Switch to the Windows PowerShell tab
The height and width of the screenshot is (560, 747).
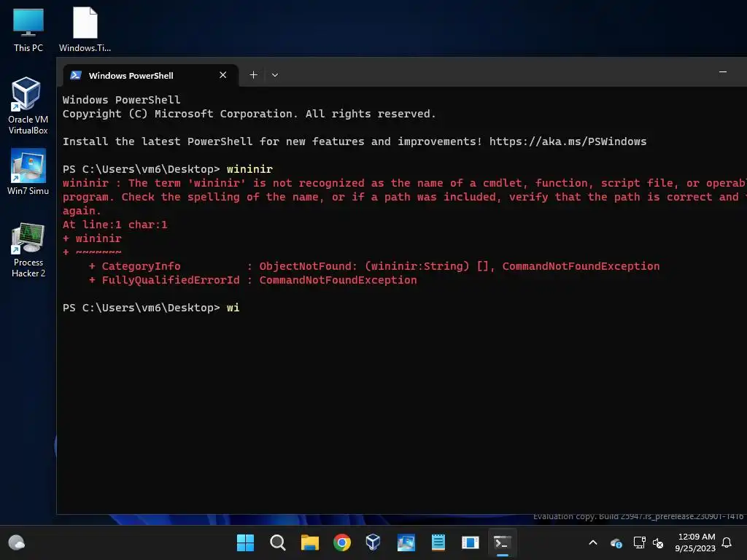[150, 75]
